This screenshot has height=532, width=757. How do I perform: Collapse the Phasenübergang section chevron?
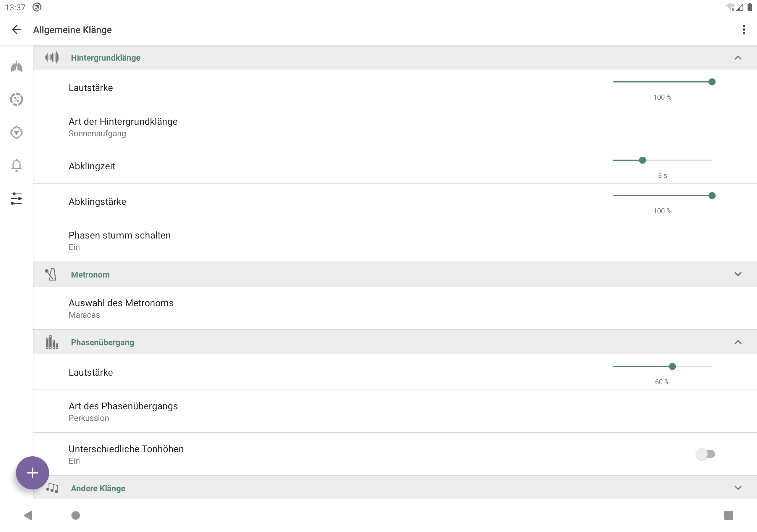737,342
